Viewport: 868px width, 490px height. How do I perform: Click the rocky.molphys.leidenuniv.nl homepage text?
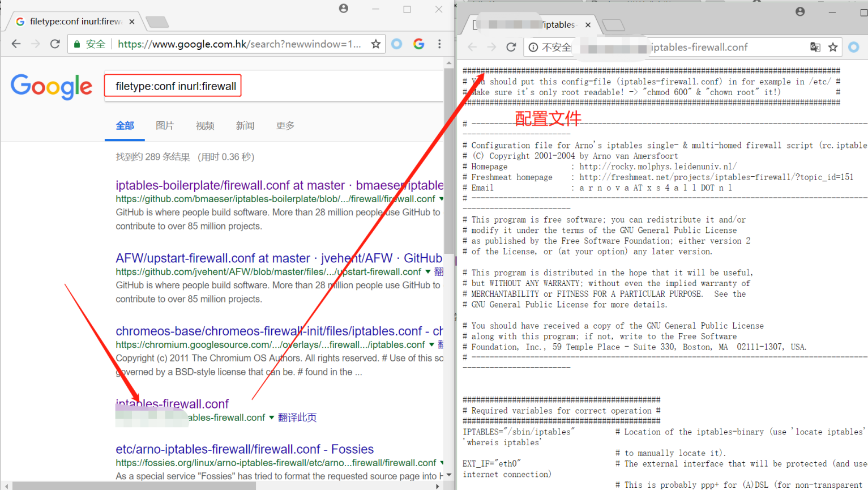(658, 167)
